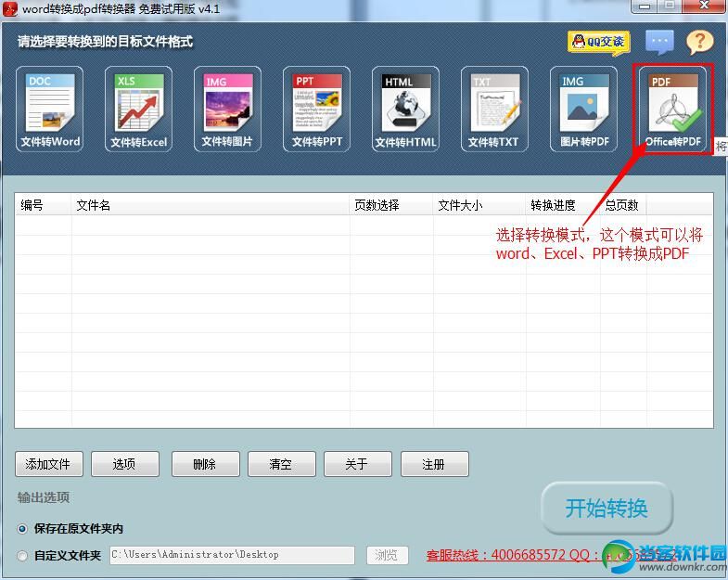Open the QQ交谈 chat button
Image resolution: width=728 pixels, height=580 pixels.
[x=598, y=43]
